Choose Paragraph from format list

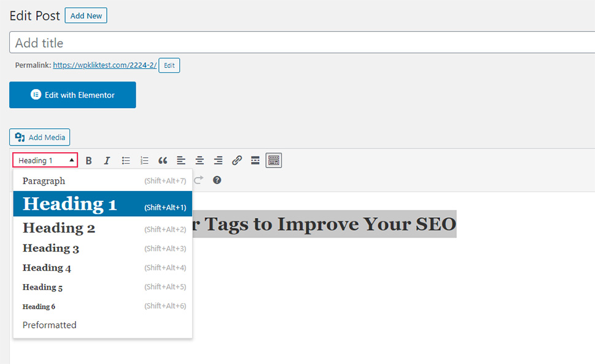pyautogui.click(x=103, y=181)
